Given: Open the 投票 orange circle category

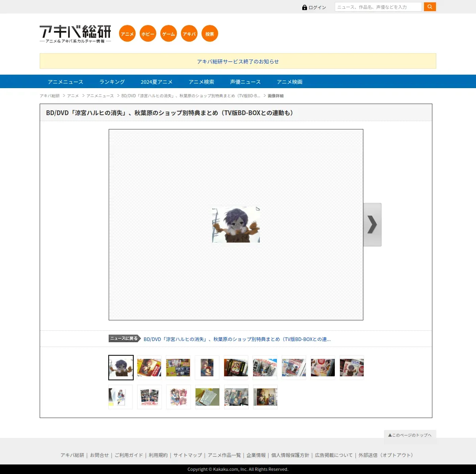Looking at the screenshot, I should (x=210, y=34).
